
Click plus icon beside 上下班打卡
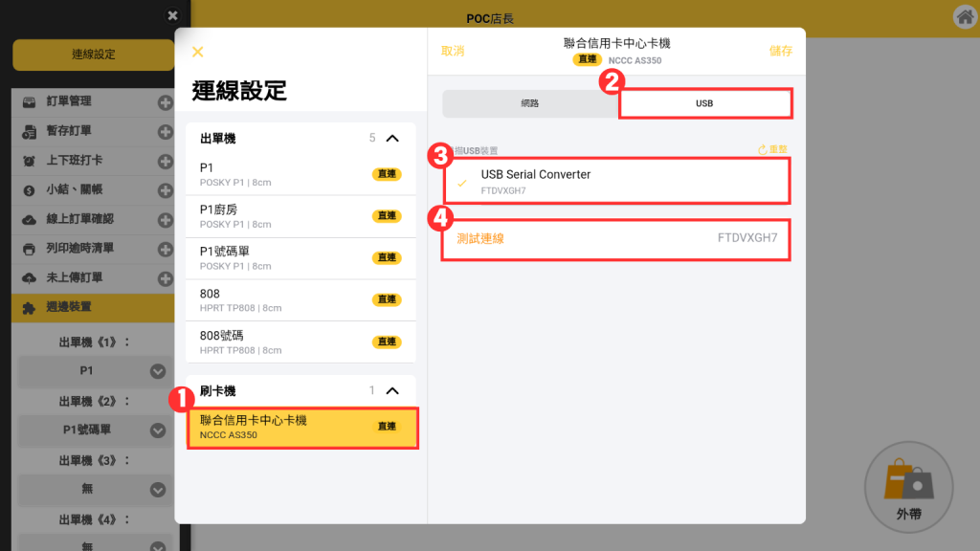[x=165, y=161]
